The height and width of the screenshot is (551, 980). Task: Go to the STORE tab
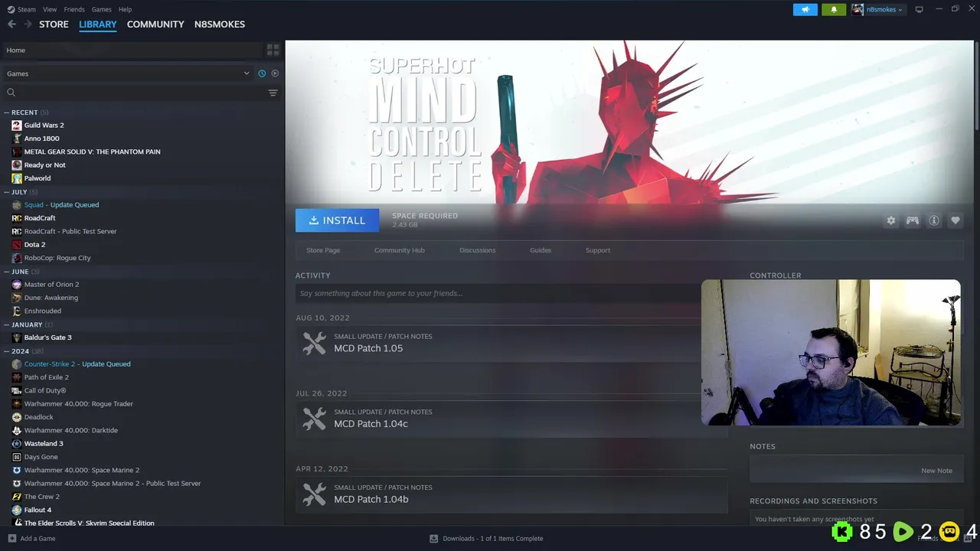(x=54, y=24)
